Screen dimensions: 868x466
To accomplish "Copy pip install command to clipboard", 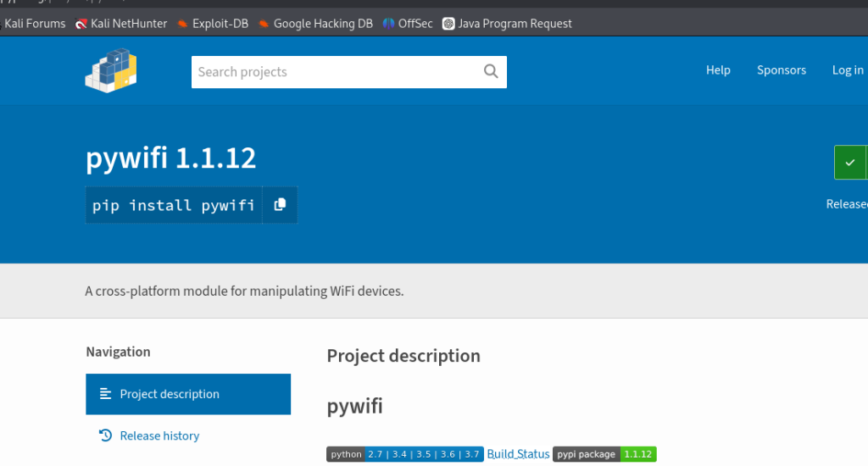I will 280,205.
